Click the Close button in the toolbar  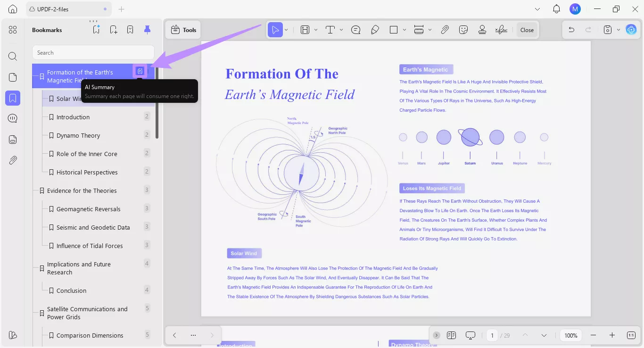[x=527, y=30]
